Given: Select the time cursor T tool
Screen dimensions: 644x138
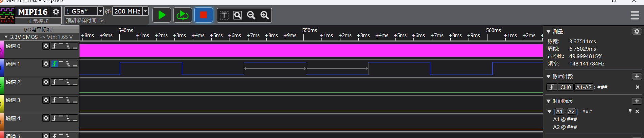Looking at the screenshot, I should (x=224, y=15).
